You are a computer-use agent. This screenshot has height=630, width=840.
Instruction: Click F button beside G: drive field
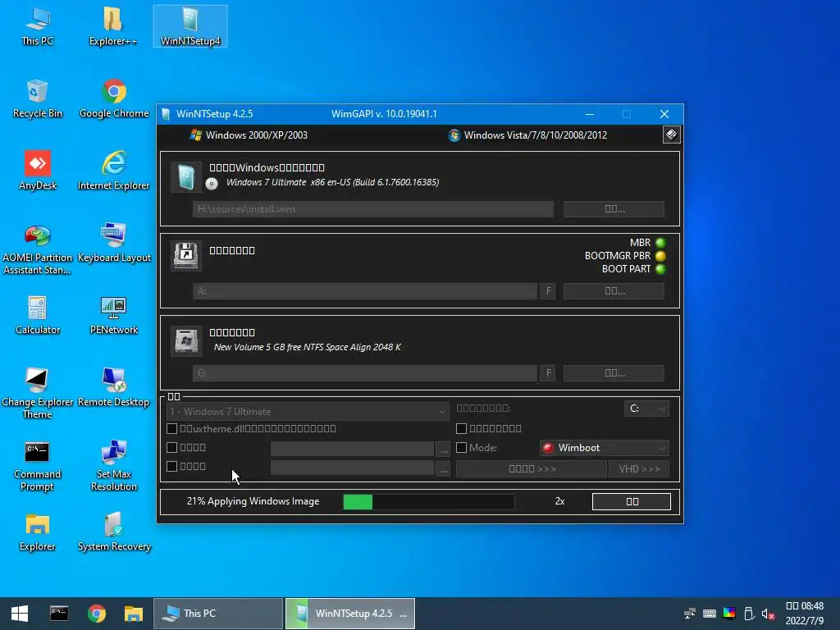[x=547, y=373]
